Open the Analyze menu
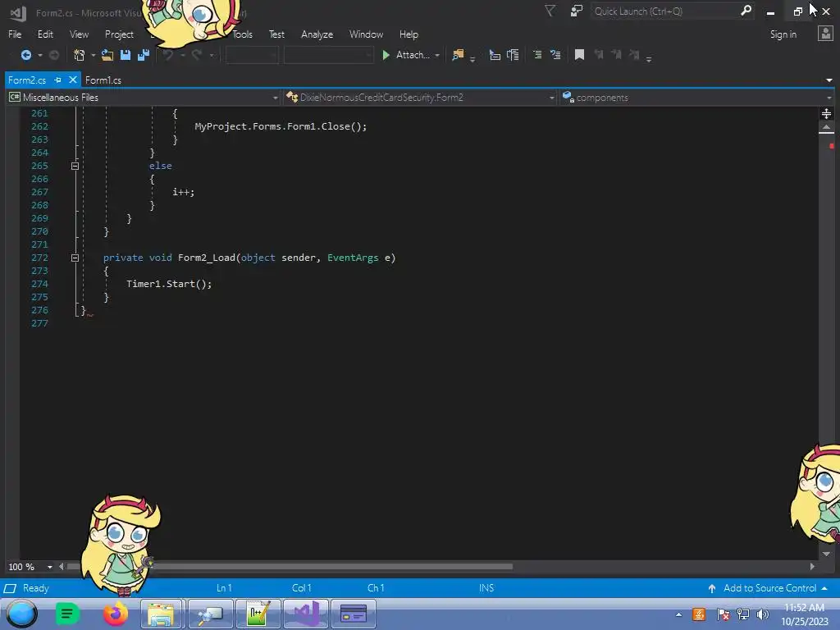 coord(317,34)
